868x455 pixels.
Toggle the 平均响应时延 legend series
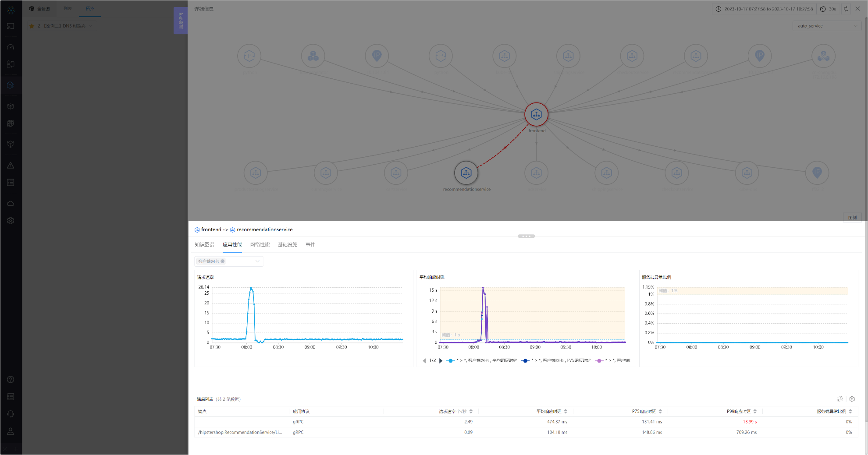tap(482, 361)
